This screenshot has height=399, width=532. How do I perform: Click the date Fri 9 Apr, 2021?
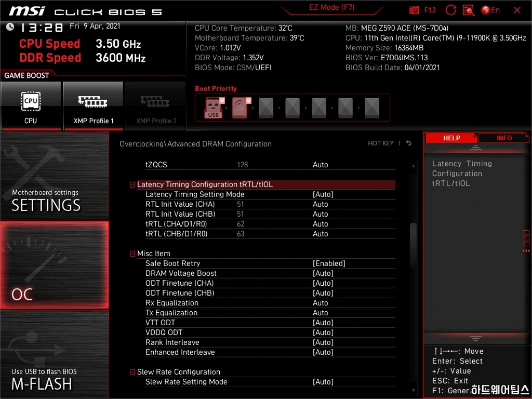[95, 26]
